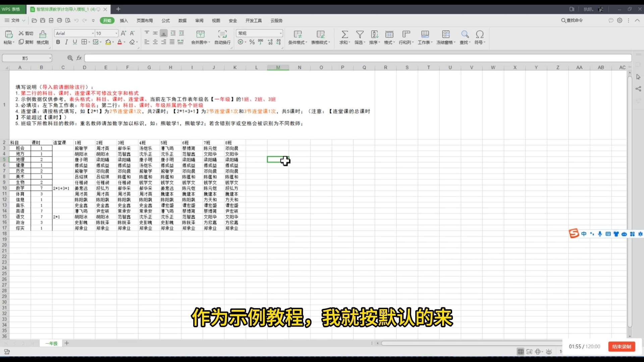This screenshot has width=644, height=362.
Task: Click the Redo arrow
Action: [85, 20]
